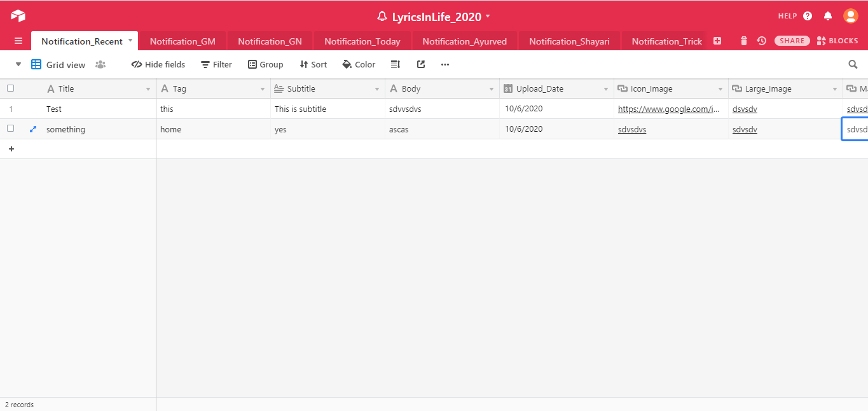Check the 'something' row checkbox
This screenshot has width=868, height=411.
coord(10,129)
